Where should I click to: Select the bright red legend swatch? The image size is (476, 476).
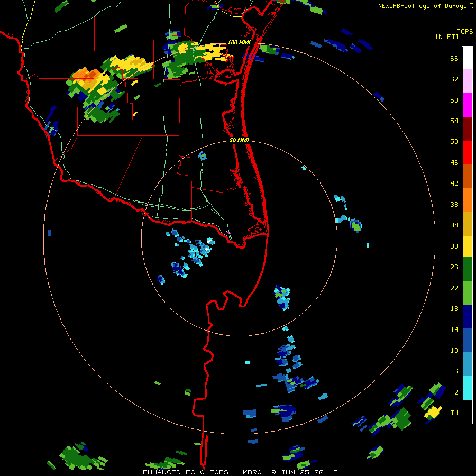(467, 152)
